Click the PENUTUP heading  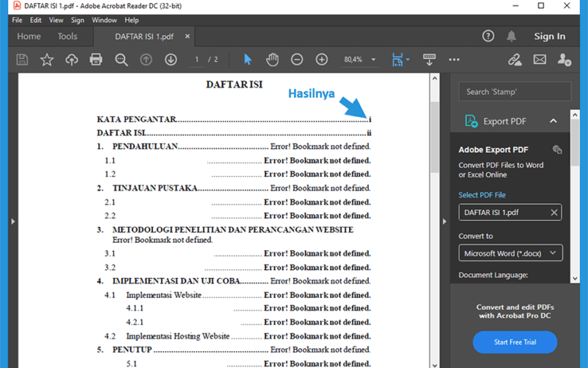[132, 350]
